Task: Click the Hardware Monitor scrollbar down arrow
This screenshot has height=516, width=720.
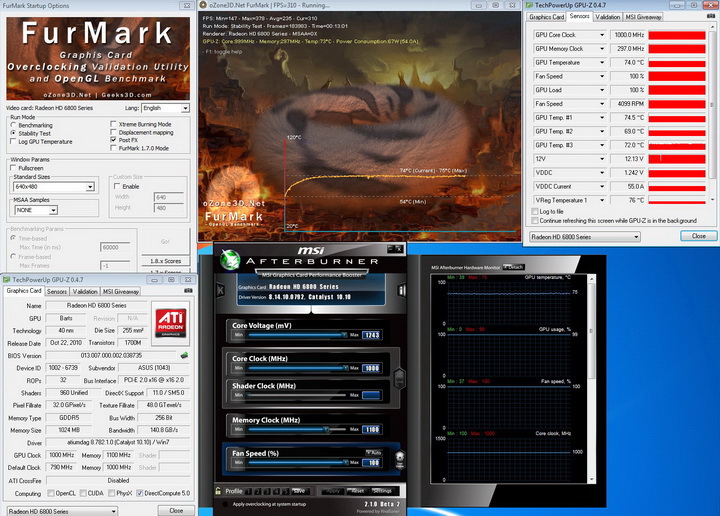Action: (591, 479)
